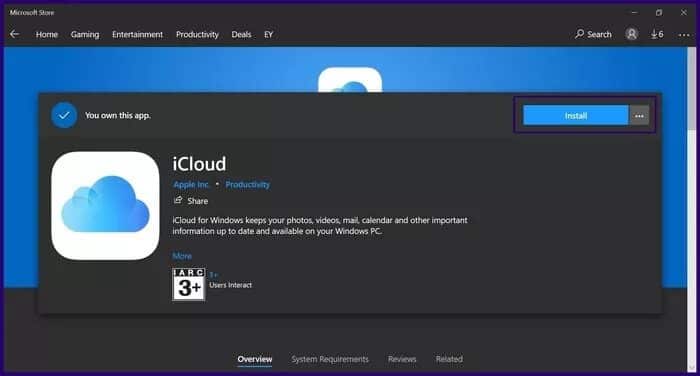
Task: Share the iCloud app
Action: coord(191,201)
